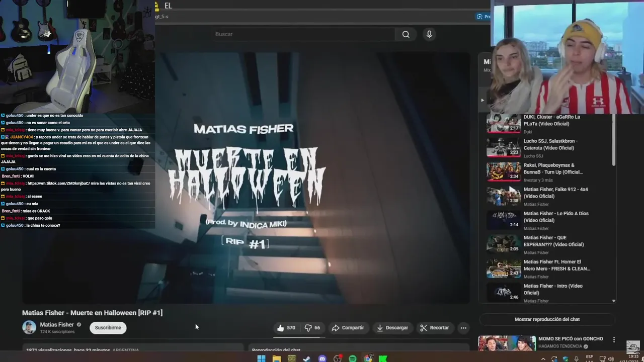Play Lucho SSJ Catarata video thumbnail

click(x=504, y=148)
